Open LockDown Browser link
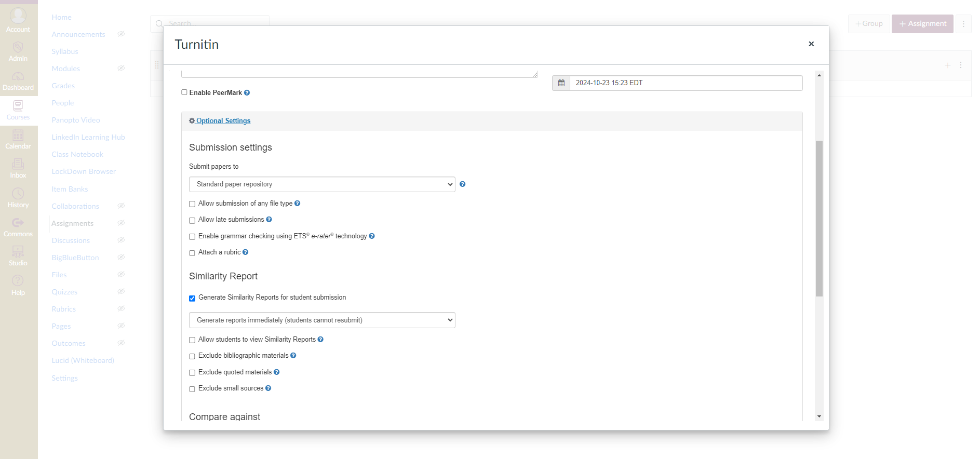This screenshot has height=459, width=980. pyautogui.click(x=84, y=172)
